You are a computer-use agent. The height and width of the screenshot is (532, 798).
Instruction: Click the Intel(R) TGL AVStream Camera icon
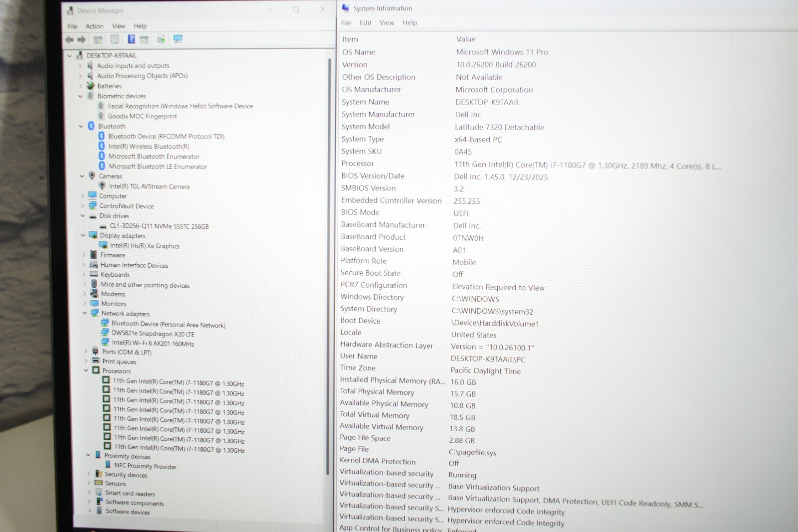(102, 186)
